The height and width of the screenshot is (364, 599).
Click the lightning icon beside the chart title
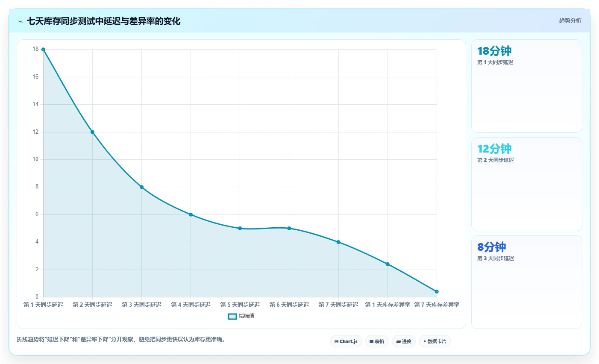coord(20,21)
